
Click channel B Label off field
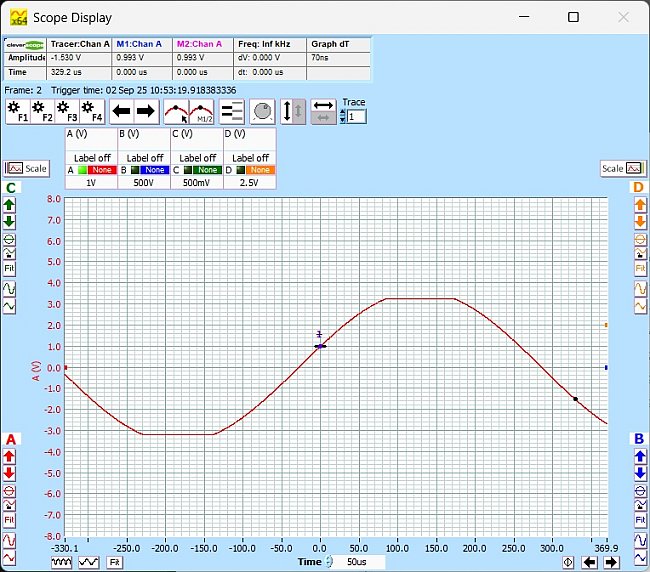[x=144, y=158]
